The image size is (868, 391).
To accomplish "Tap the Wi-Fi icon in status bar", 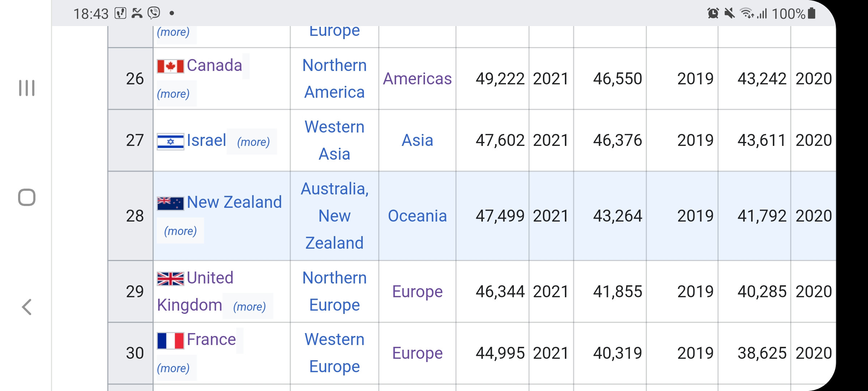I will [746, 13].
